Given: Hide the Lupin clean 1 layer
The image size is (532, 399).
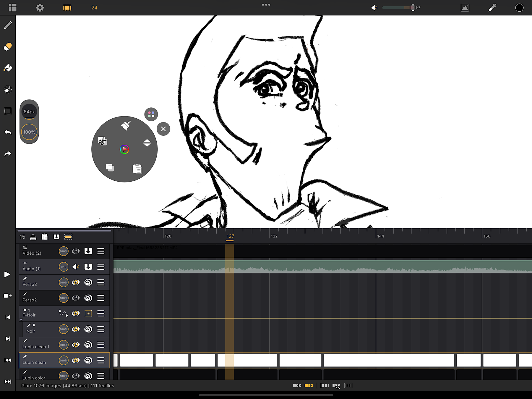Looking at the screenshot, I should click(76, 345).
